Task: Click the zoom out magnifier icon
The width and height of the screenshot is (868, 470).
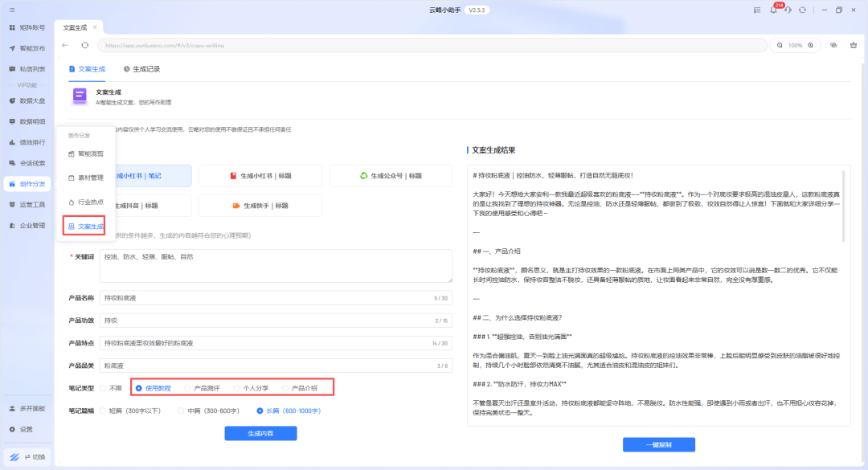Action: click(779, 45)
